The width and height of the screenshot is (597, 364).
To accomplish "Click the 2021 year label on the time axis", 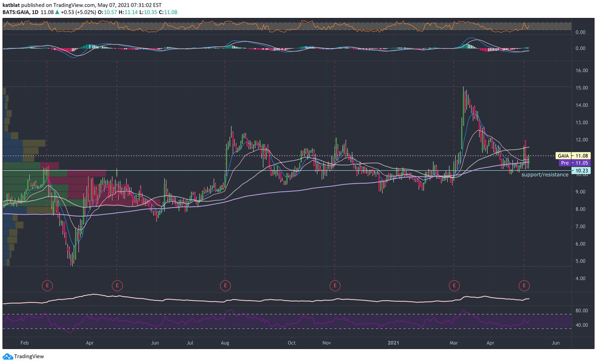I will pyautogui.click(x=393, y=343).
